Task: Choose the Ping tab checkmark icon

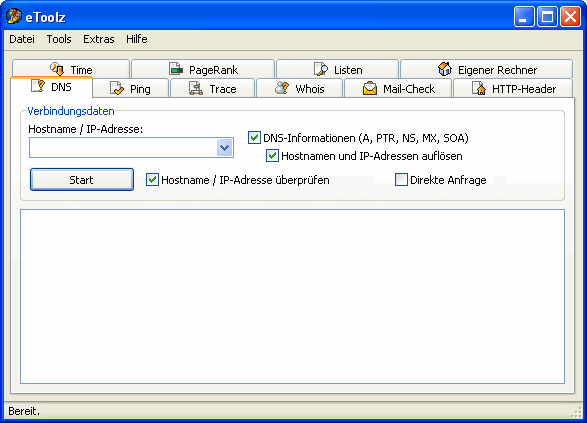Action: 116,88
